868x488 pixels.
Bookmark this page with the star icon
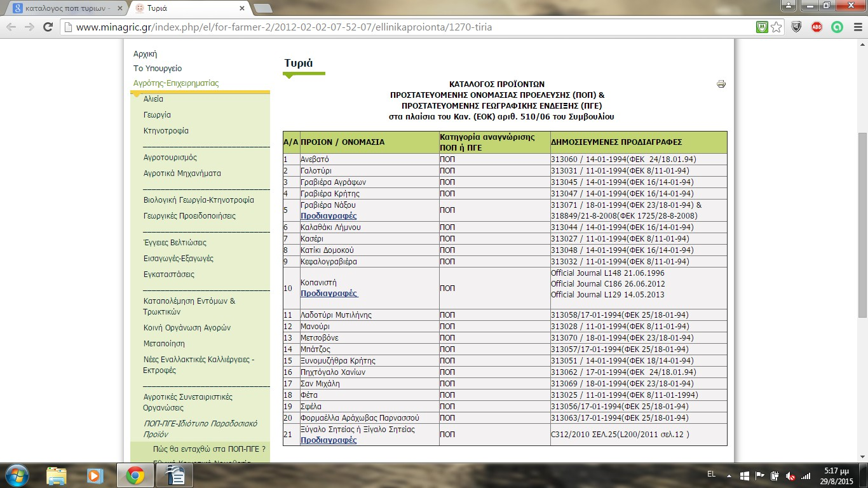point(776,27)
